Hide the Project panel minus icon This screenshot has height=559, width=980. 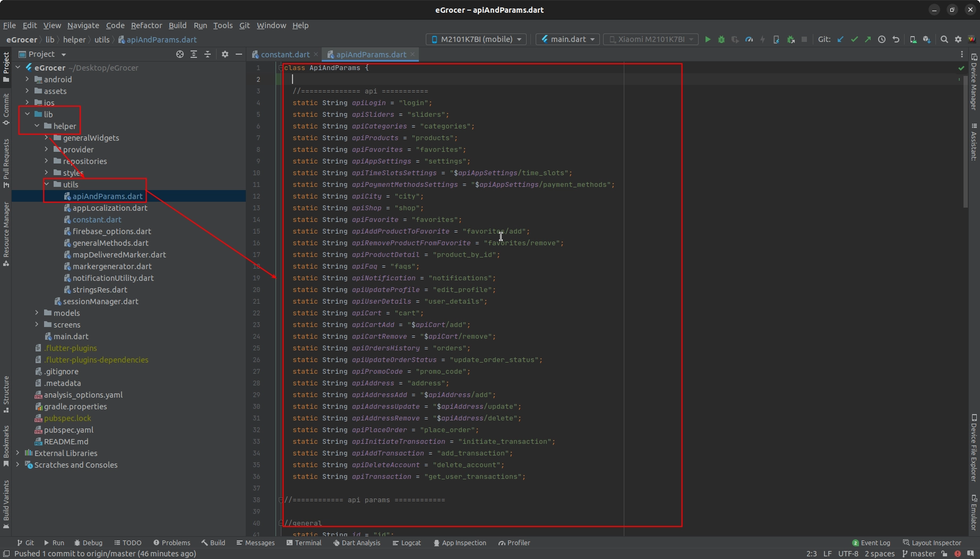coord(239,54)
